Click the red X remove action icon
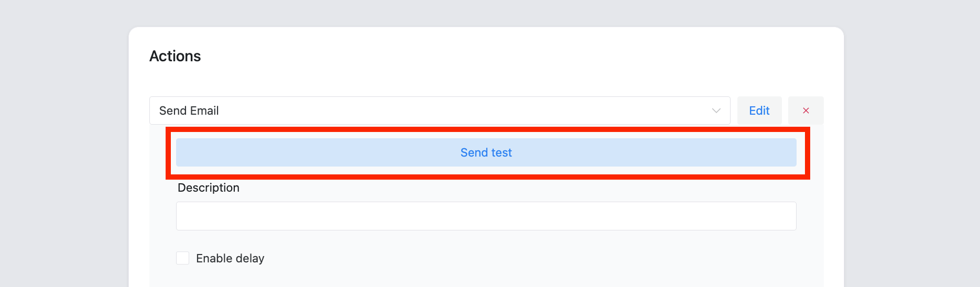The height and width of the screenshot is (287, 980). 805,111
